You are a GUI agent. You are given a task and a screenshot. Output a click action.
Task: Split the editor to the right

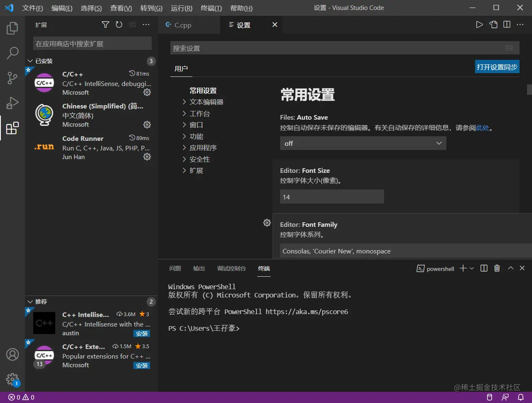point(507,25)
